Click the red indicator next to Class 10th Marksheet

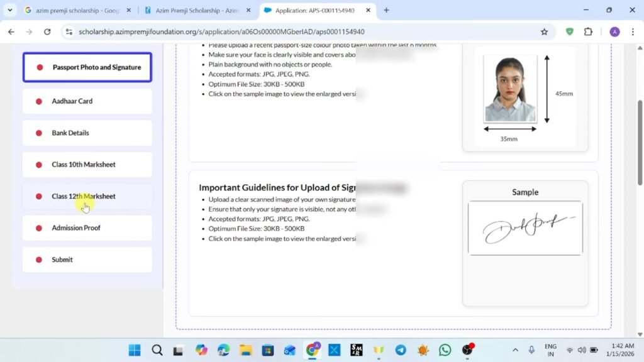point(41,164)
